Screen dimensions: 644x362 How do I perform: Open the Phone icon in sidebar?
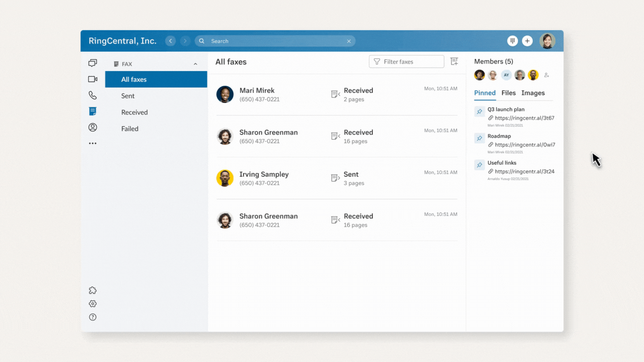(x=93, y=95)
